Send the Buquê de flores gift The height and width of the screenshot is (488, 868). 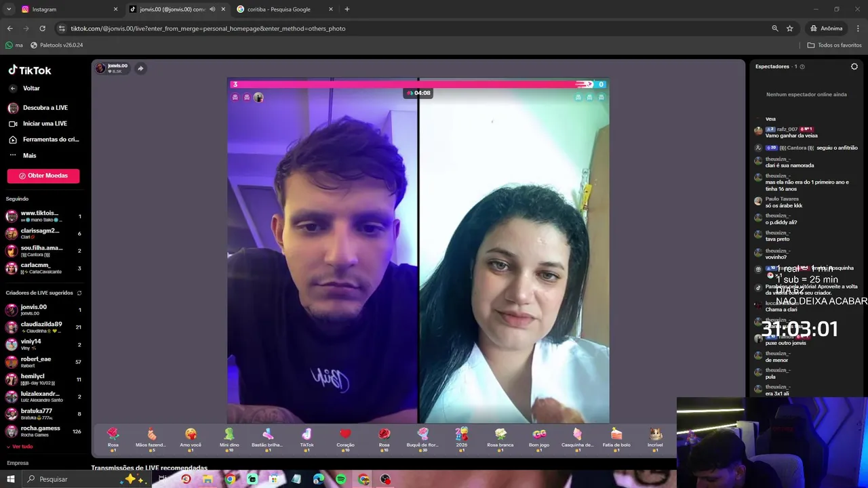(x=422, y=439)
